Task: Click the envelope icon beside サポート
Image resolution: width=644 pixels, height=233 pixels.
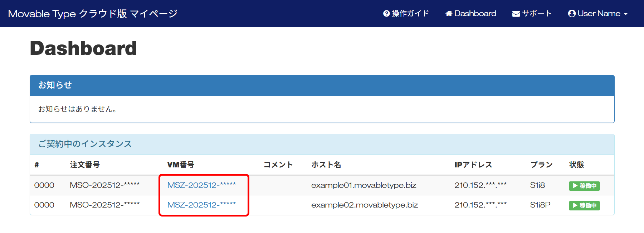Action: point(516,14)
